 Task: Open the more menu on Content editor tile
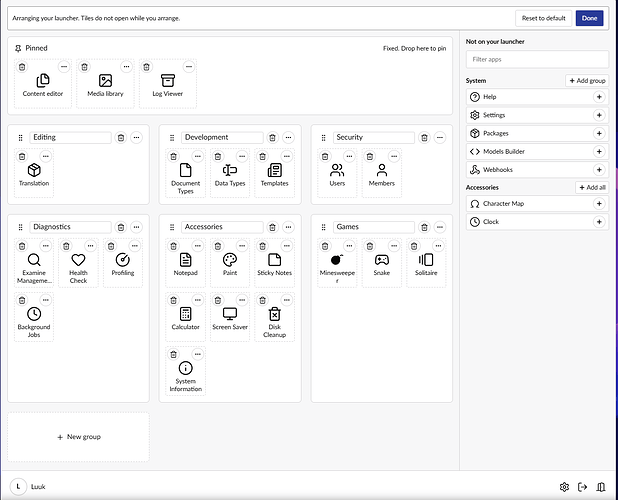(x=64, y=67)
